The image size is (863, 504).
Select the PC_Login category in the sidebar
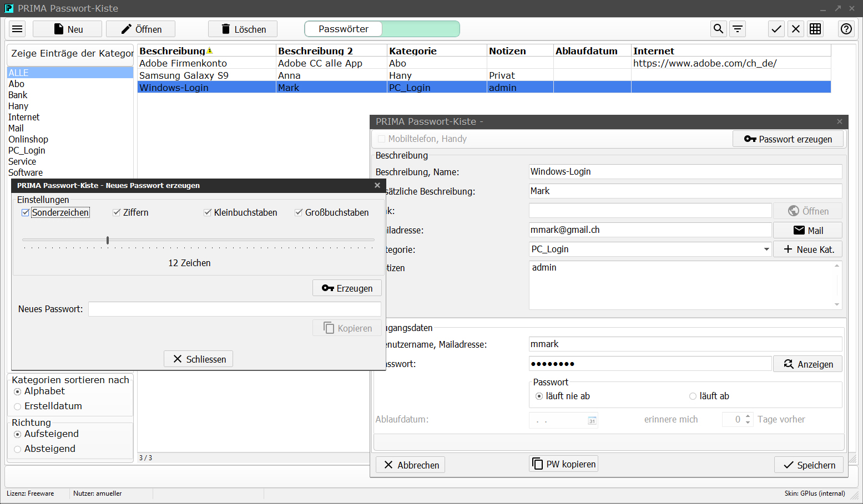coord(70,150)
